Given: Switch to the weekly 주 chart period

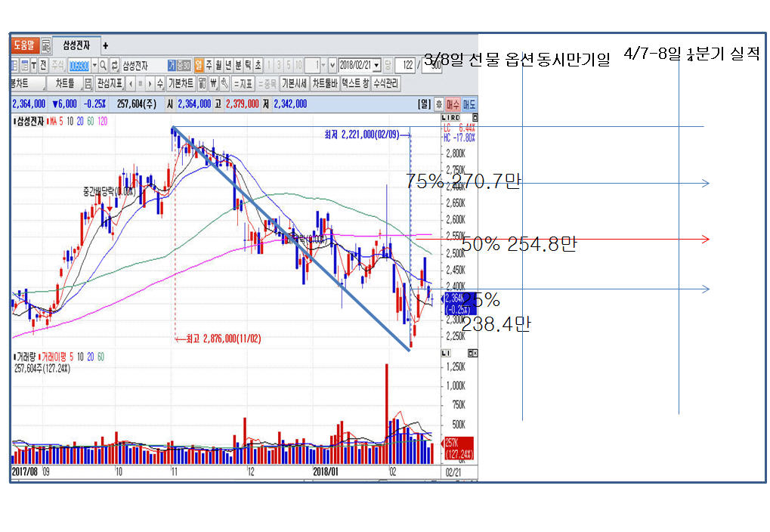Looking at the screenshot, I should click(x=209, y=65).
